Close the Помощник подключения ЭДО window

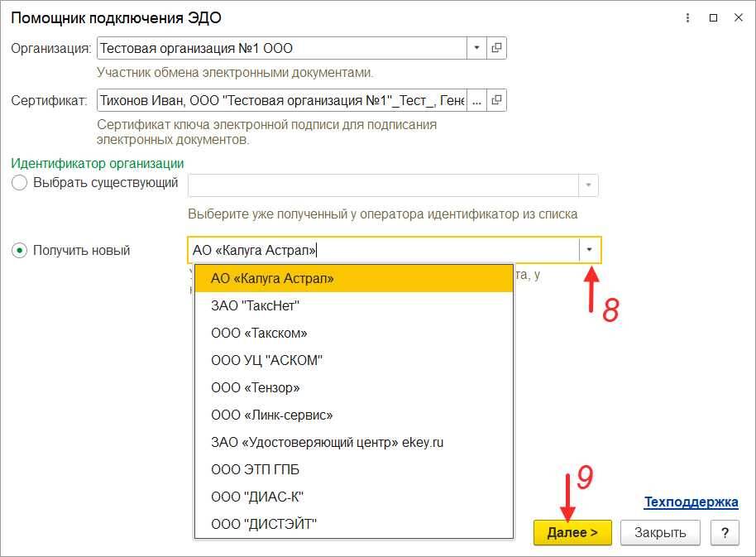tap(738, 18)
